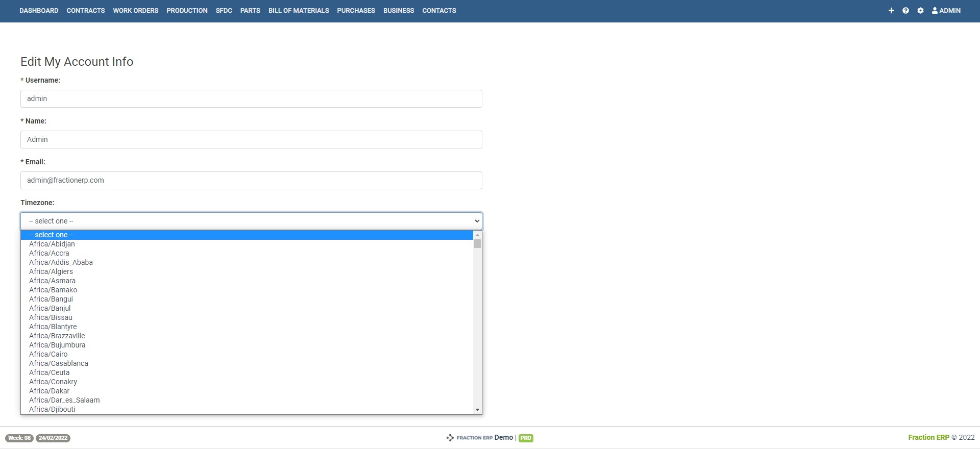Click the Fraction ERP footer link
This screenshot has height=449, width=980.
(928, 437)
